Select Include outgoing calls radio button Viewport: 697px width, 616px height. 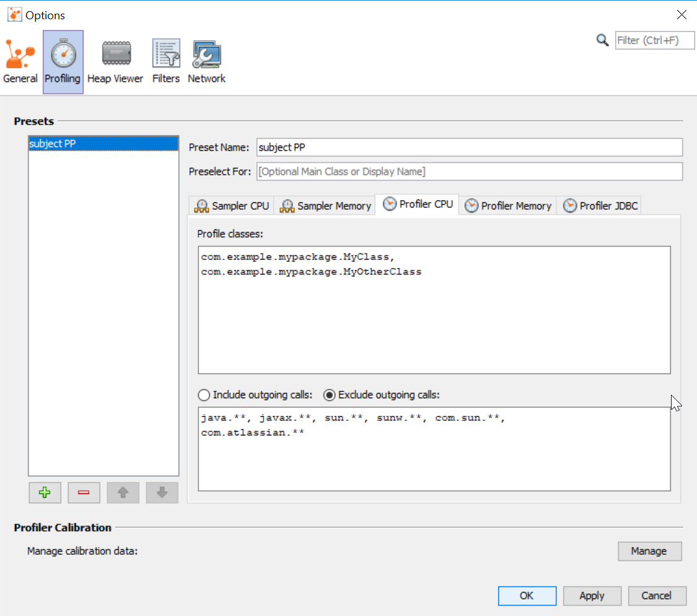(204, 395)
